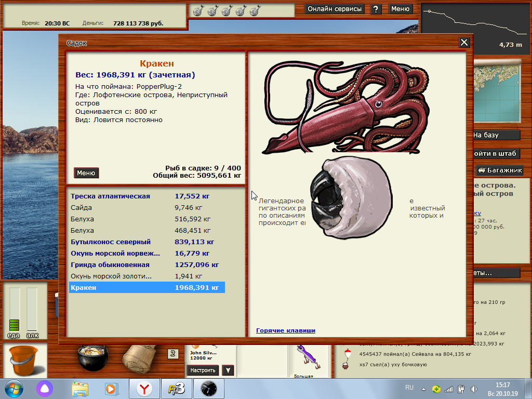Image resolution: width=532 pixels, height=399 pixels.
Task: Click the еда food level bar
Action: point(14,309)
